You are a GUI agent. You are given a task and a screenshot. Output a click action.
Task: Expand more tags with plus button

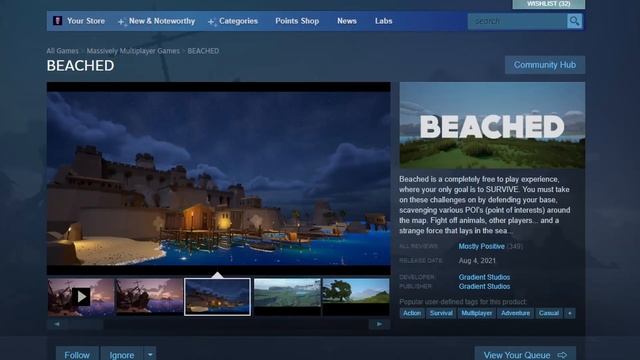pos(570,313)
